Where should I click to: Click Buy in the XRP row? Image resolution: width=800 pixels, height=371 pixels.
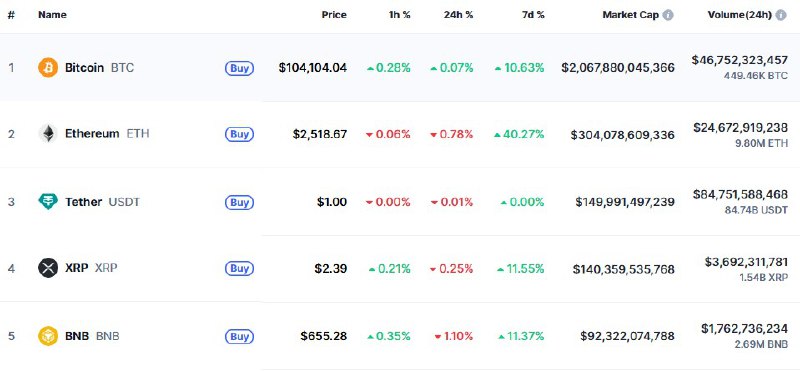tap(239, 268)
